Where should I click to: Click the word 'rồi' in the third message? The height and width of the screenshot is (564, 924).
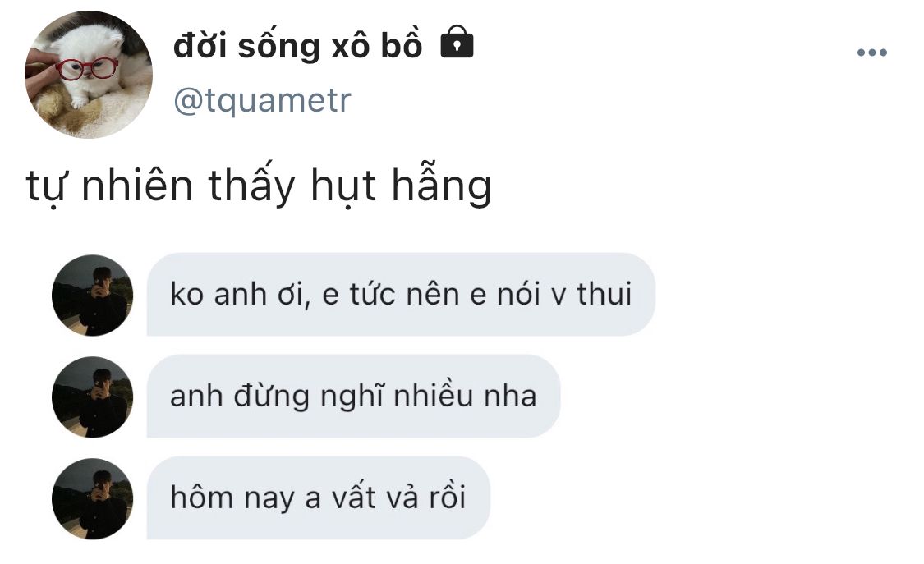448,497
